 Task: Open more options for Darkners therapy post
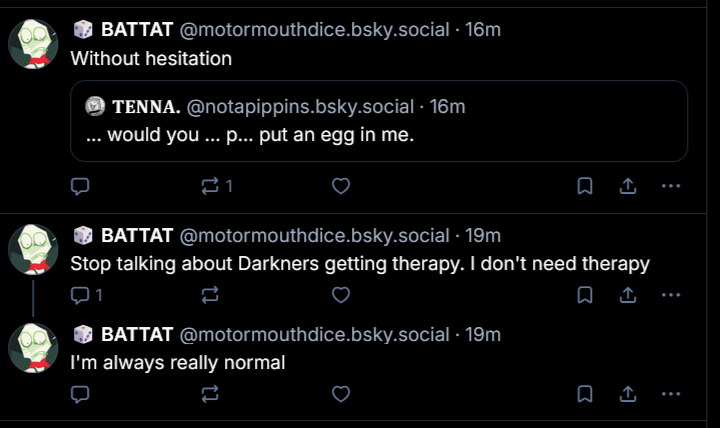tap(671, 295)
